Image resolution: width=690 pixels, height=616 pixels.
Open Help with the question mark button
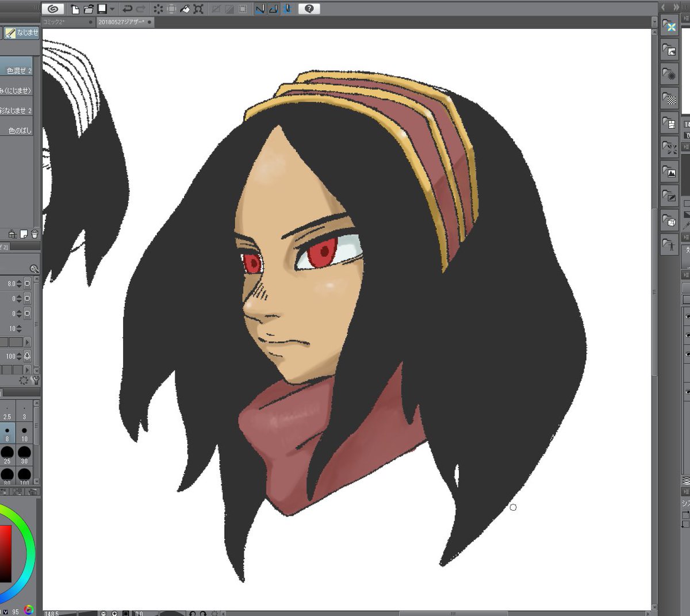(309, 9)
